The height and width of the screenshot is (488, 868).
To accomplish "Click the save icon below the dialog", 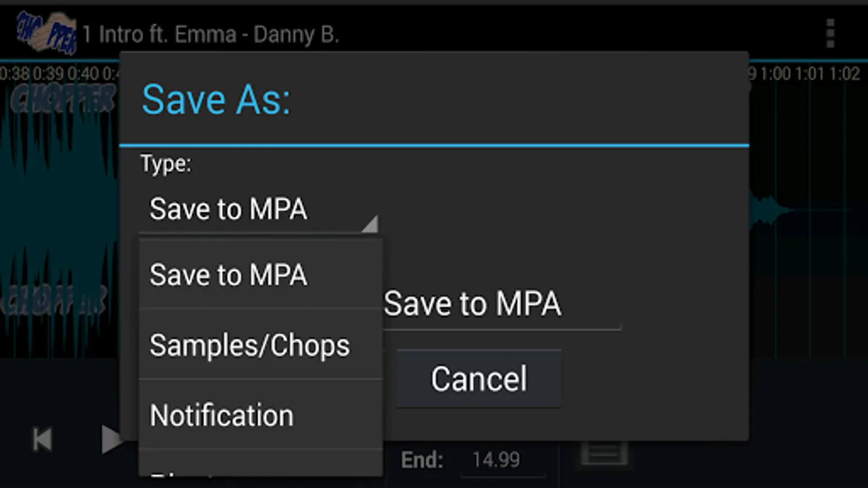I will 604,453.
